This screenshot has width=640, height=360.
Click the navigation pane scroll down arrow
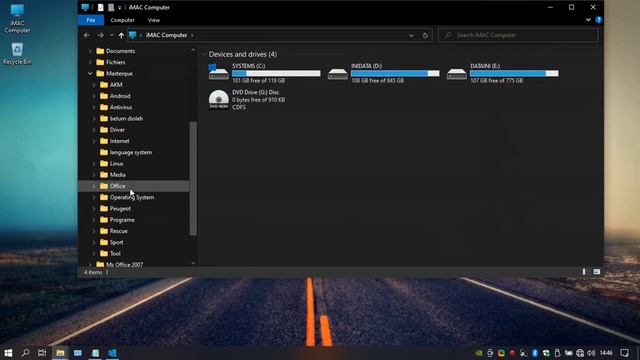pos(193,263)
